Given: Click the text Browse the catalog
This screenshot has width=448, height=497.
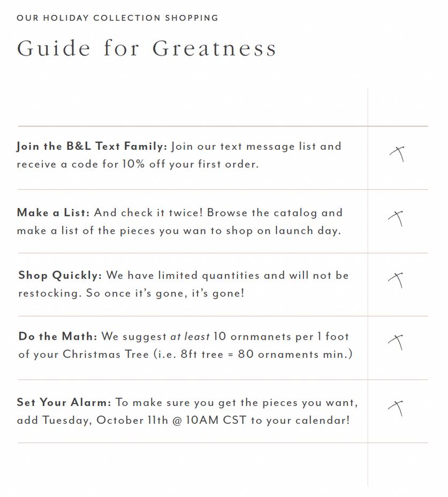Looking at the screenshot, I should point(262,213).
